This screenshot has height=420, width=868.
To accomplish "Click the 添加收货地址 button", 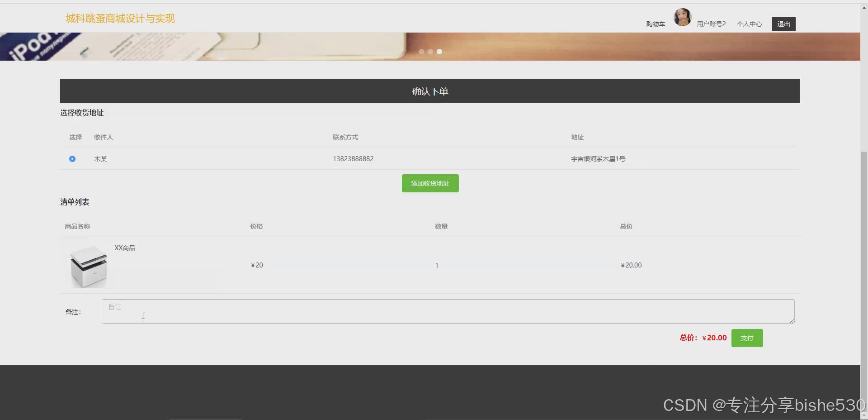I will point(430,183).
